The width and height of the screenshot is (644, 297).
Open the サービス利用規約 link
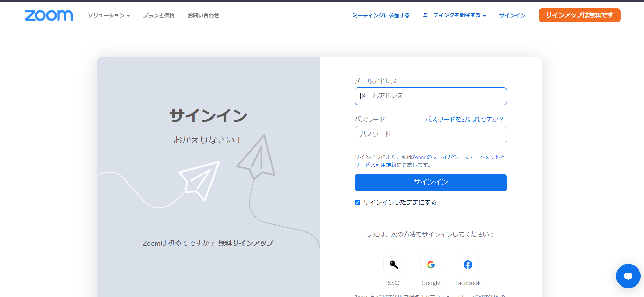(375, 165)
